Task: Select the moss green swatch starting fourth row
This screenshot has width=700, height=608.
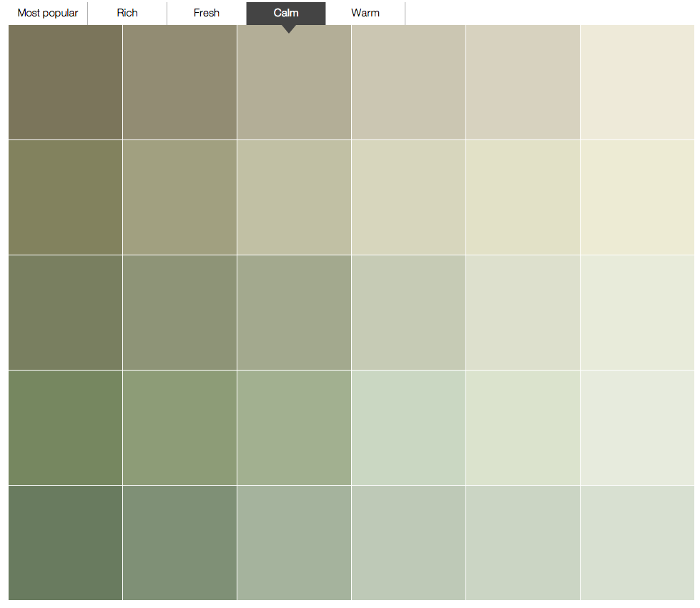Action: (x=65, y=428)
